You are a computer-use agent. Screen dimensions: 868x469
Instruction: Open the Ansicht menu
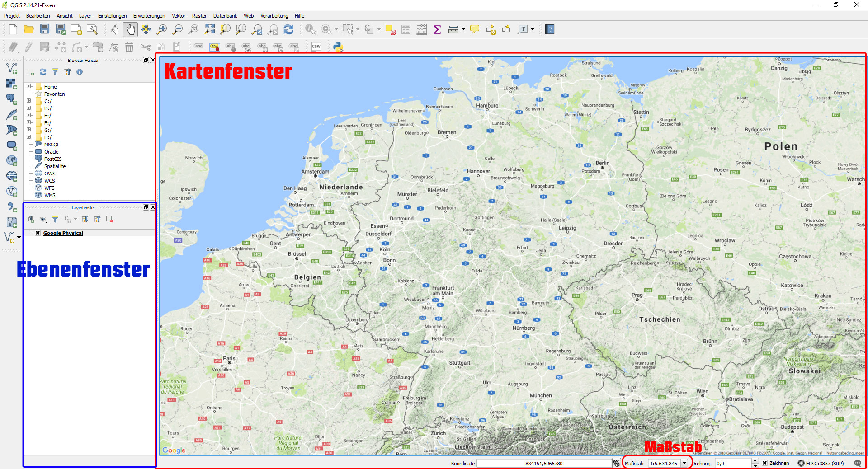click(x=65, y=16)
